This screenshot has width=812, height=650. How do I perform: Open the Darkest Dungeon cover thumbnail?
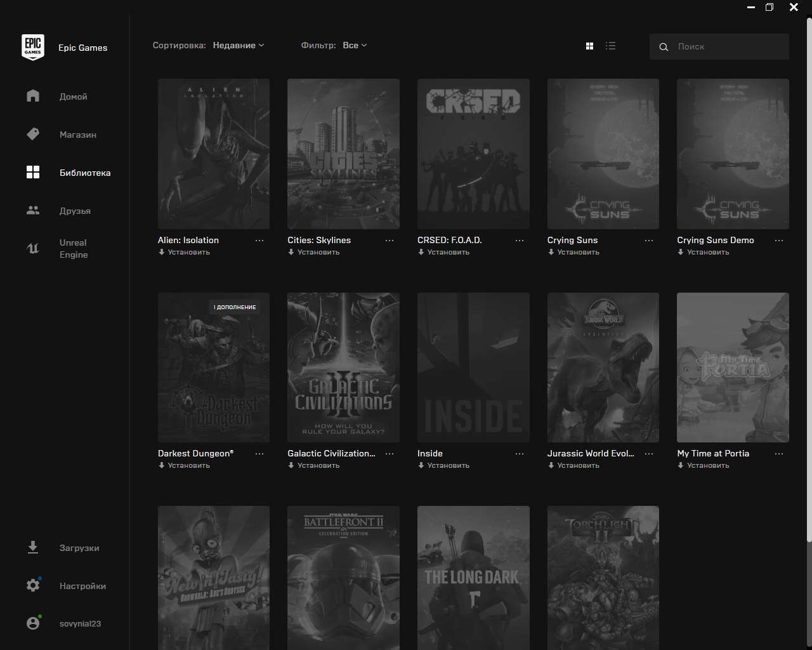pos(214,368)
